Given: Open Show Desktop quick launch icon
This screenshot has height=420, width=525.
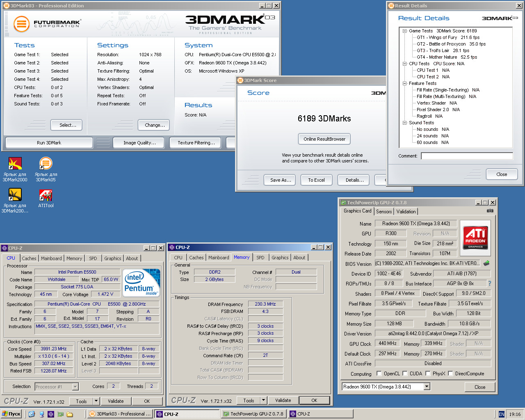Looking at the screenshot, I should click(x=32, y=414).
